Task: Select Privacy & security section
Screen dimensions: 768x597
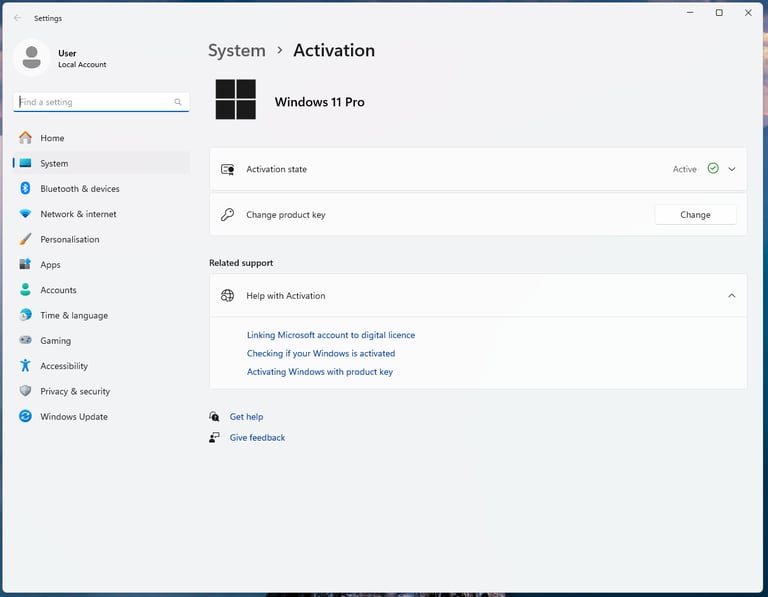Action: [101, 391]
